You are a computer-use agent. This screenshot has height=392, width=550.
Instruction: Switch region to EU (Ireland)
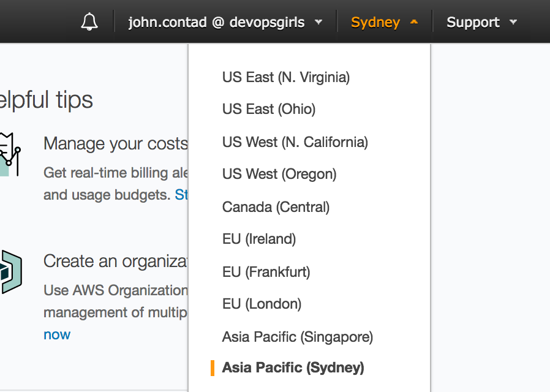point(259,239)
